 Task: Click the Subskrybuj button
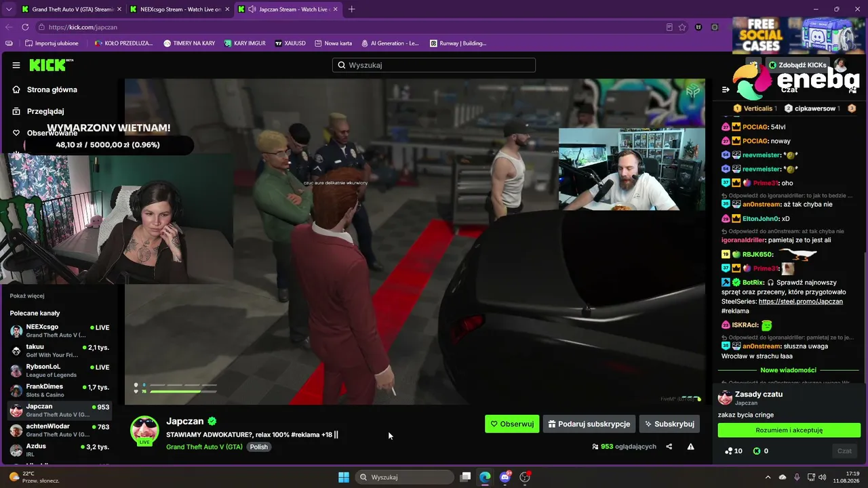pos(669,424)
